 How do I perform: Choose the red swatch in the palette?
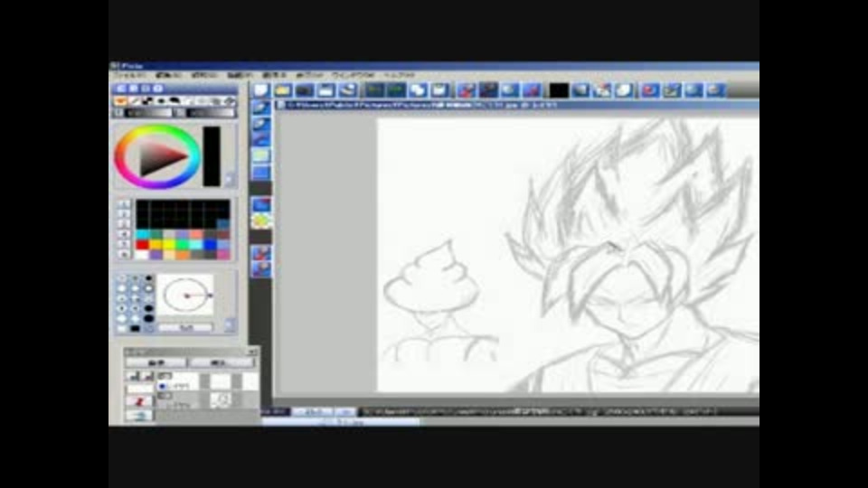142,245
